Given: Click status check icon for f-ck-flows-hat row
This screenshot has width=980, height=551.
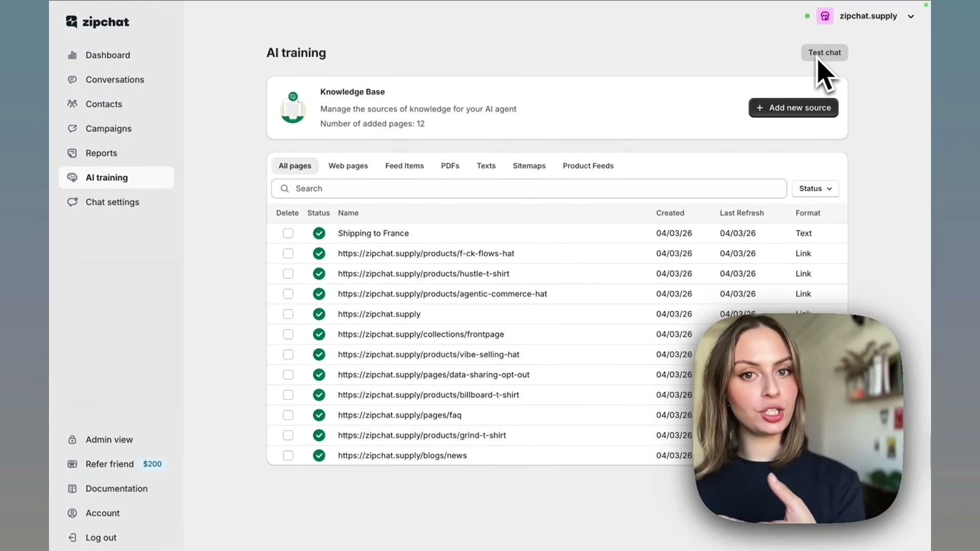Looking at the screenshot, I should (319, 254).
